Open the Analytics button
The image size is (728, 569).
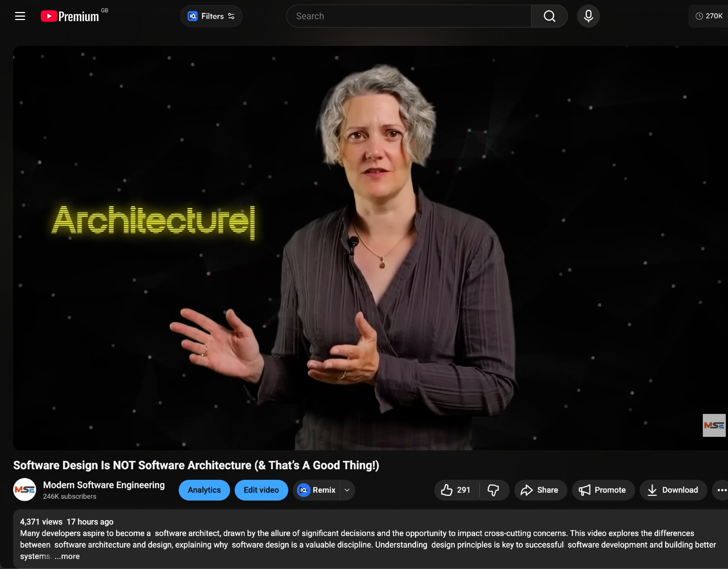[x=204, y=490]
